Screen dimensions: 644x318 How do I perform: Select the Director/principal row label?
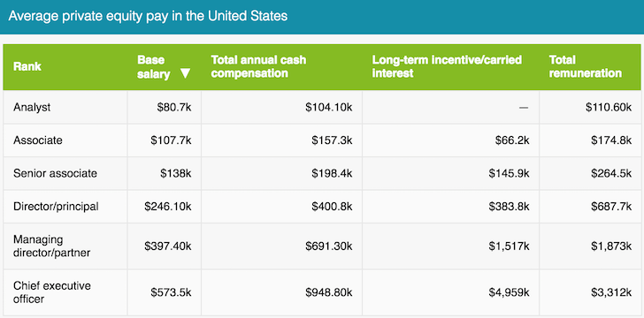click(56, 207)
